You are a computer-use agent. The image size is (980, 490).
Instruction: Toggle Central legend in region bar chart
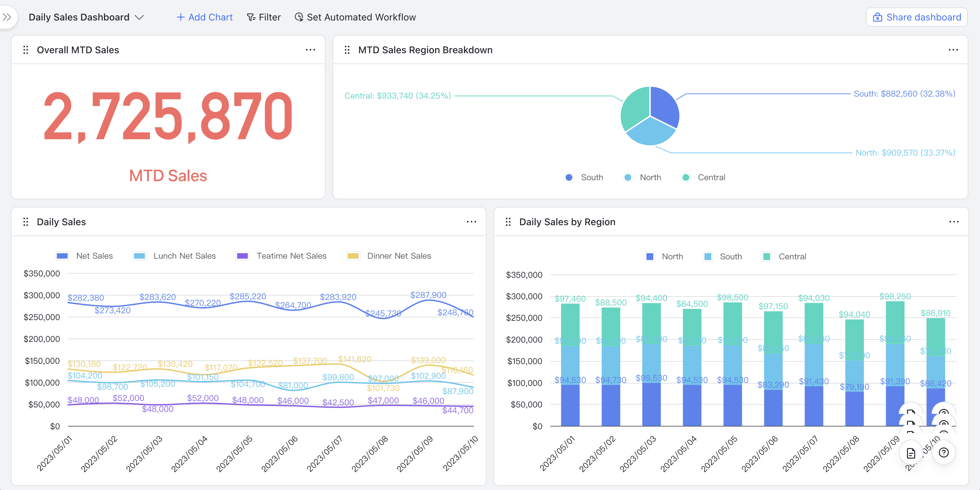[784, 257]
